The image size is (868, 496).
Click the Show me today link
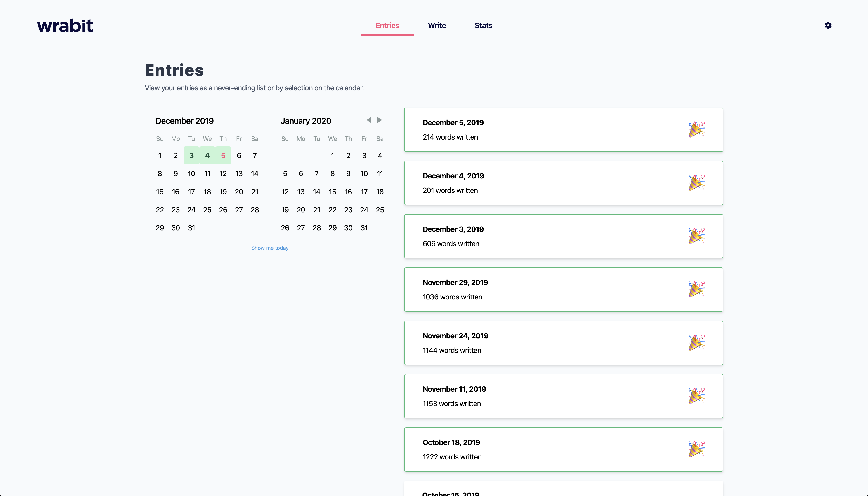[270, 248]
